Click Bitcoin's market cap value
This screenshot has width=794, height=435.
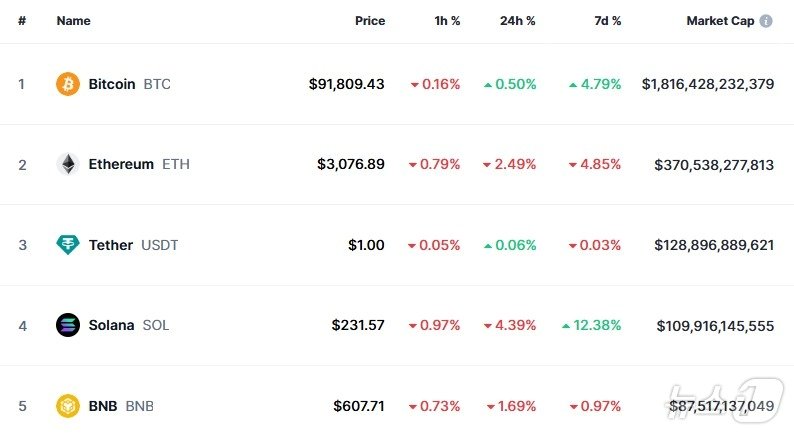coord(707,84)
